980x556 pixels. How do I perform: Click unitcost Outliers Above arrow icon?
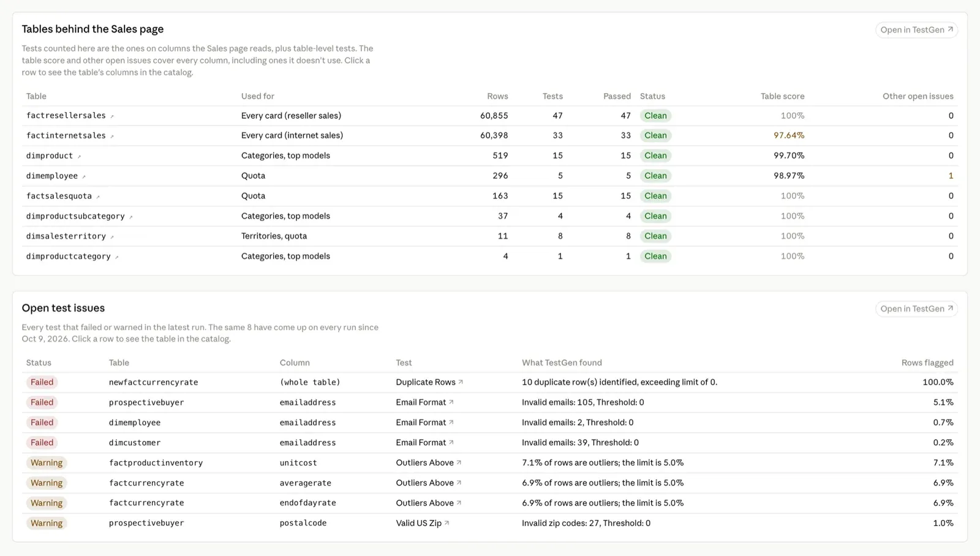coord(459,462)
